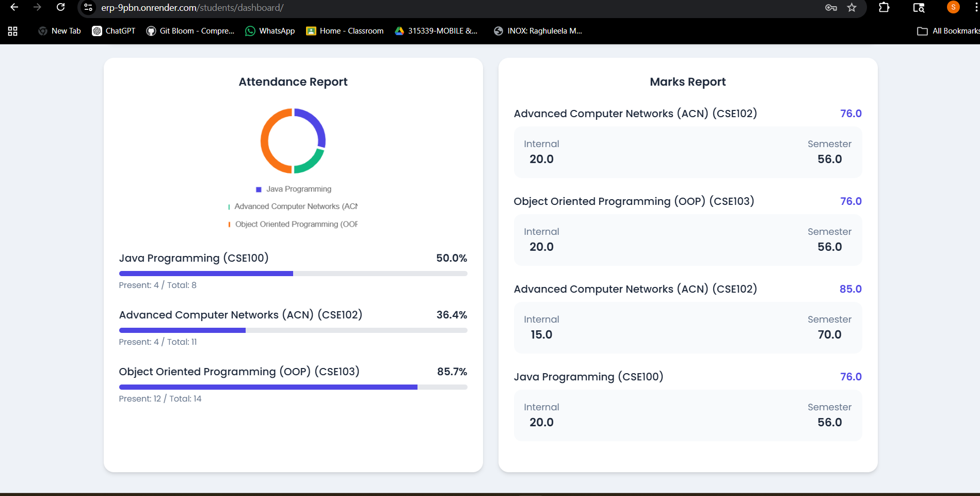Open the browser three-dot menu
The width and height of the screenshot is (980, 496).
(x=976, y=7)
